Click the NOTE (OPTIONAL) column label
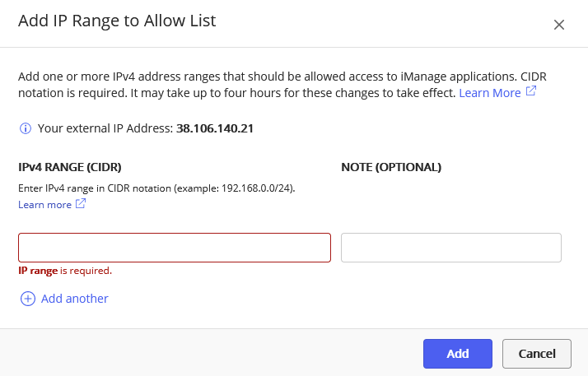The image size is (588, 376). tap(391, 167)
